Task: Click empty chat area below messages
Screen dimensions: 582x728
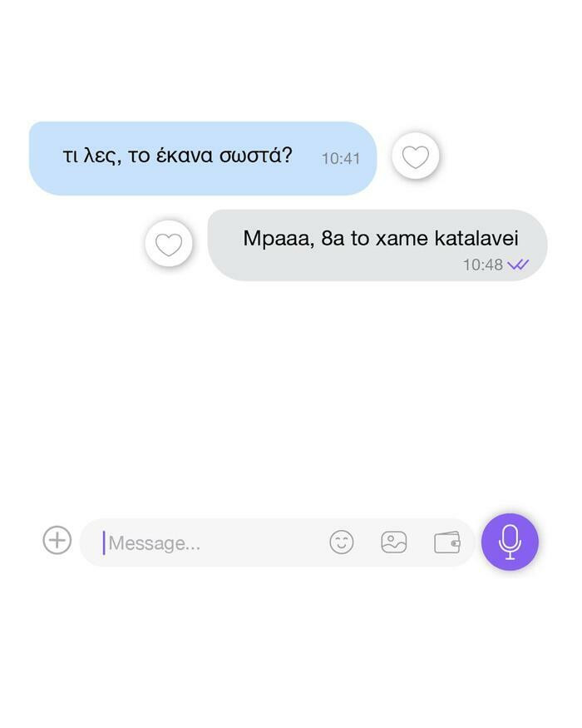Action: point(291,394)
